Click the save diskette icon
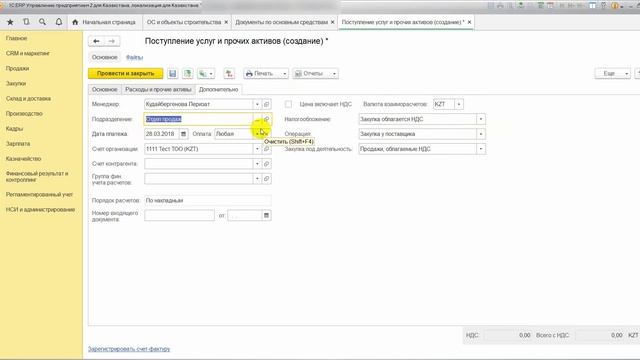The image size is (640, 360). 173,73
